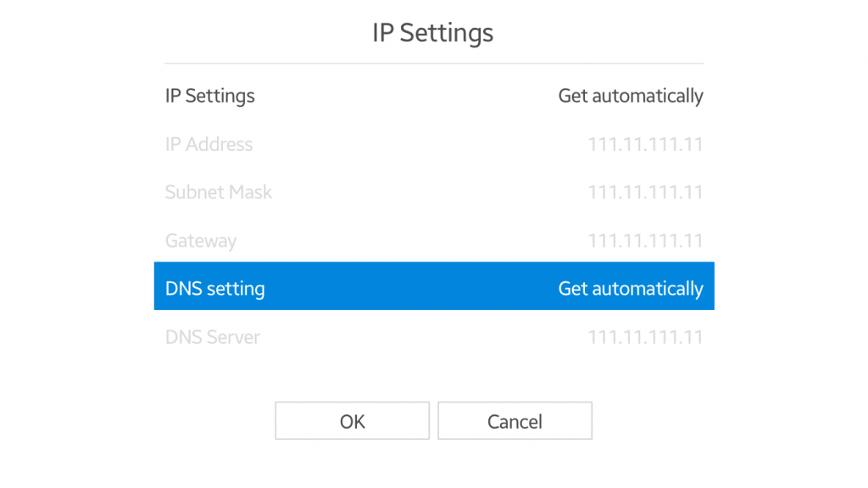Click the Subnet Mask label

[x=219, y=192]
